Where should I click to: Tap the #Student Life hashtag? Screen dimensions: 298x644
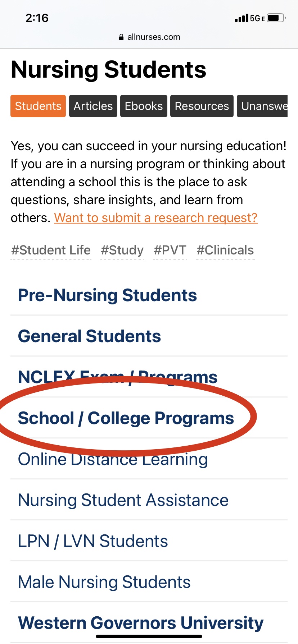[51, 250]
